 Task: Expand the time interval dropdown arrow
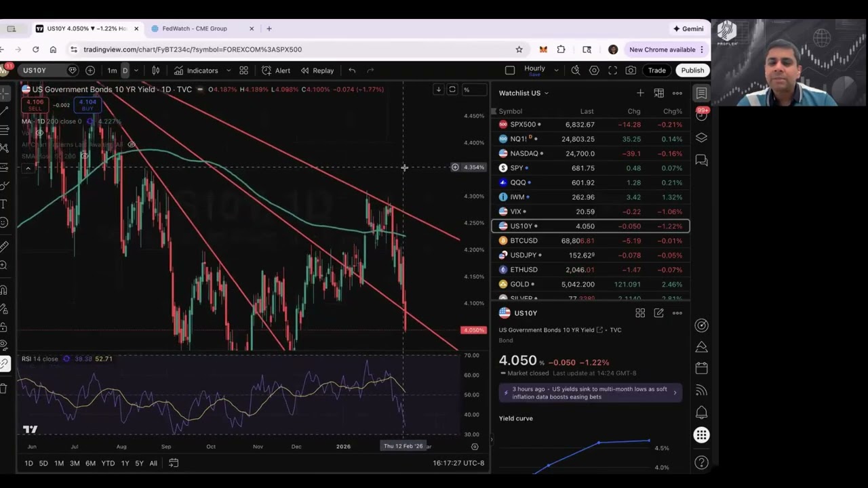[136, 70]
